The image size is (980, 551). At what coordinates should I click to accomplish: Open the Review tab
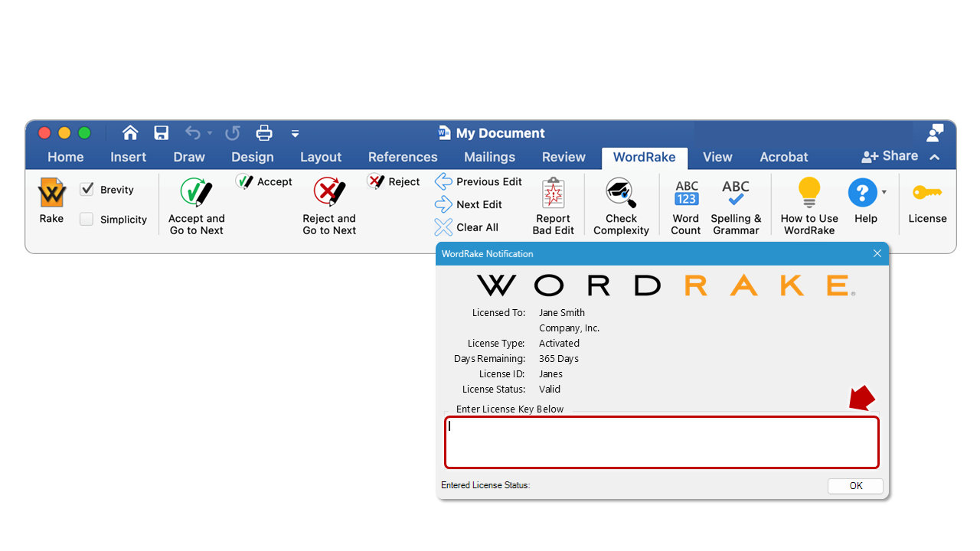(x=563, y=157)
